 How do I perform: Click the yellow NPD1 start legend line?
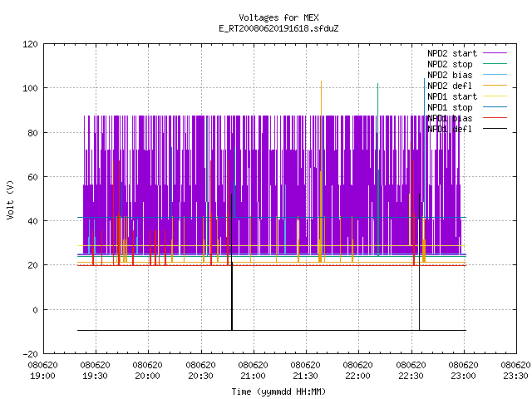(x=495, y=96)
